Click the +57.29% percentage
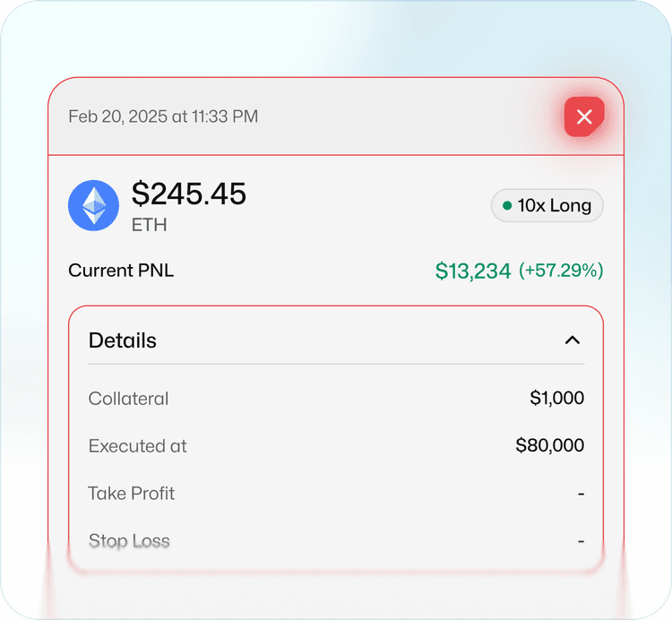This screenshot has height=620, width=672. coord(561,271)
